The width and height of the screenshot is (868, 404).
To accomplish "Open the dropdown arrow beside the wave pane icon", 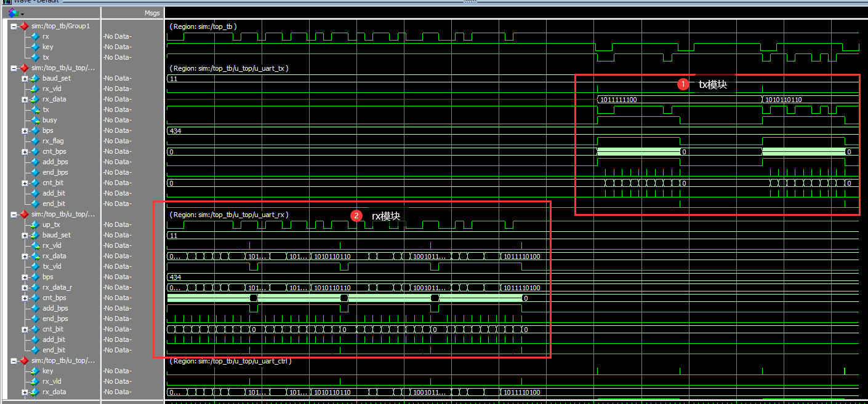I will (22, 14).
